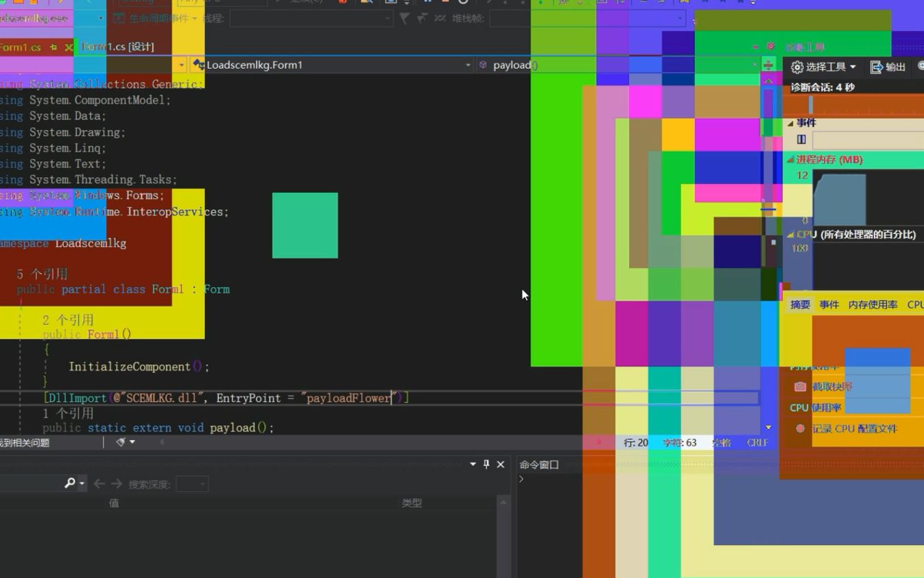Click the 值 column header
Image resolution: width=924 pixels, height=578 pixels.
[114, 503]
